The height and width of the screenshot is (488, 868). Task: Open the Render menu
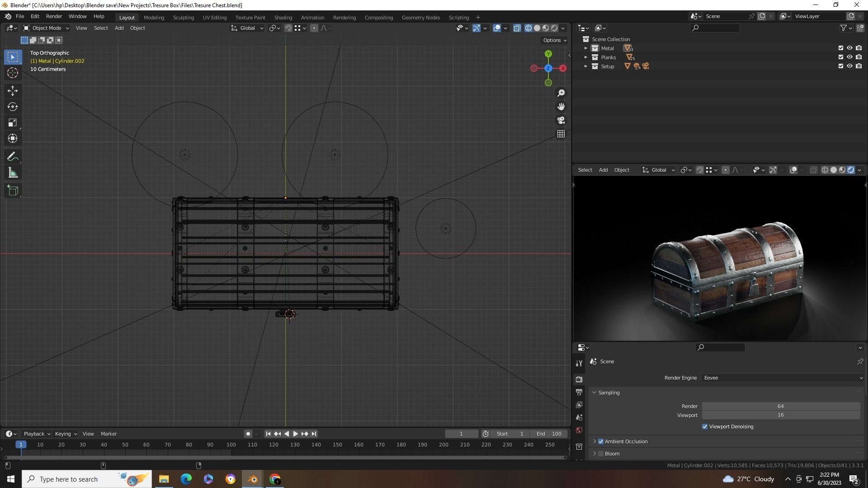[x=54, y=16]
